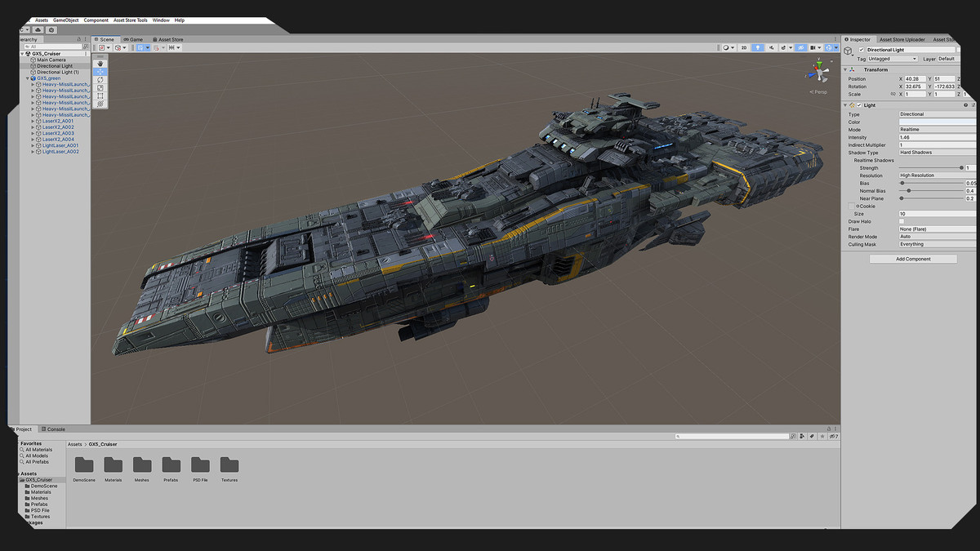Click the Add Component button
Image resolution: width=980 pixels, height=551 pixels.
click(913, 259)
